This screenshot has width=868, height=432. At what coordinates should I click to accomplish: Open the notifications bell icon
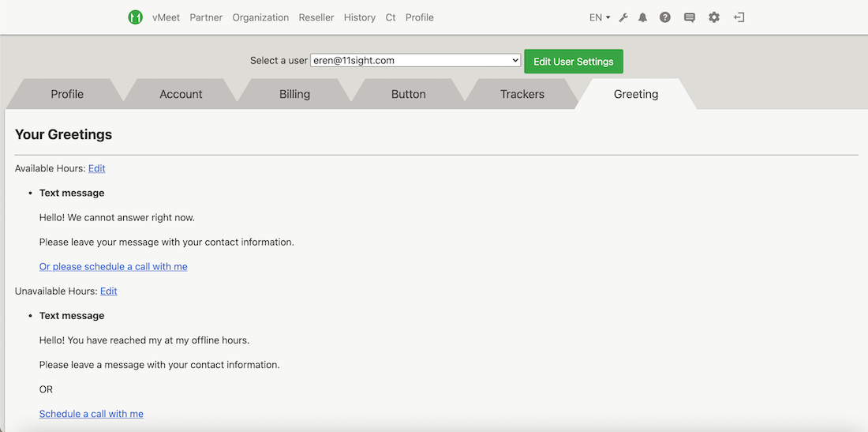click(x=642, y=17)
